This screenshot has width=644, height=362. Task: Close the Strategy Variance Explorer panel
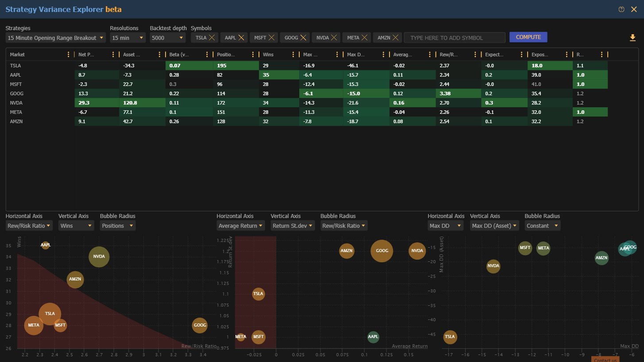pyautogui.click(x=633, y=9)
